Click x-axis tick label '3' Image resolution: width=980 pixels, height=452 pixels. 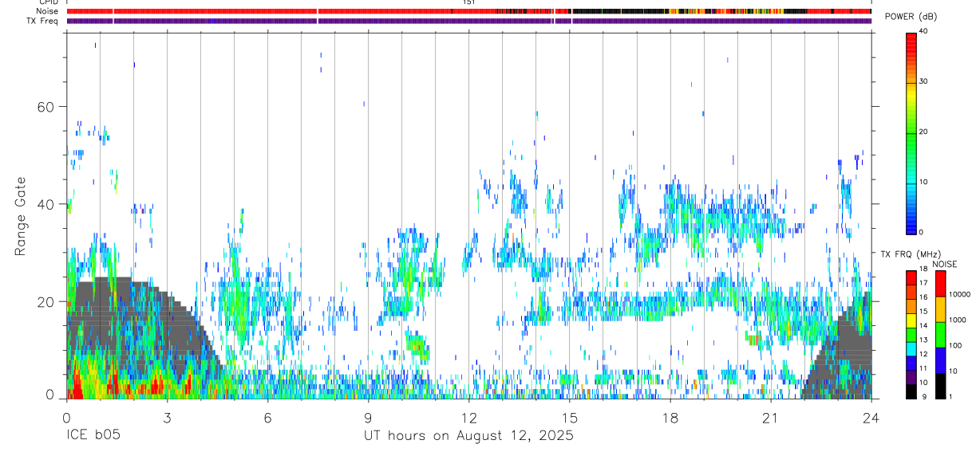pos(167,417)
